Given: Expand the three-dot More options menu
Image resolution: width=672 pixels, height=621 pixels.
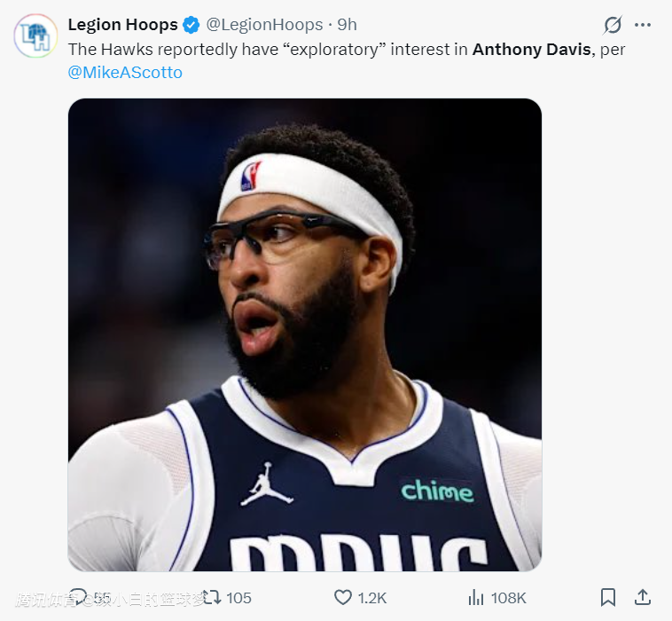Looking at the screenshot, I should [x=644, y=25].
